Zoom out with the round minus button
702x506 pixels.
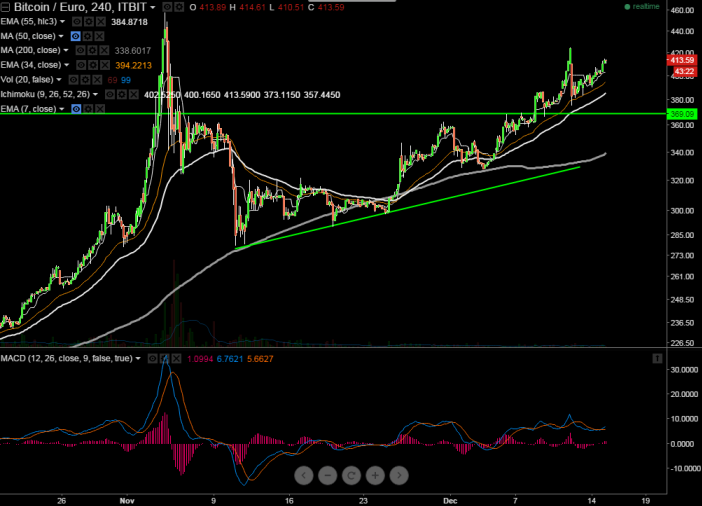tap(328, 476)
